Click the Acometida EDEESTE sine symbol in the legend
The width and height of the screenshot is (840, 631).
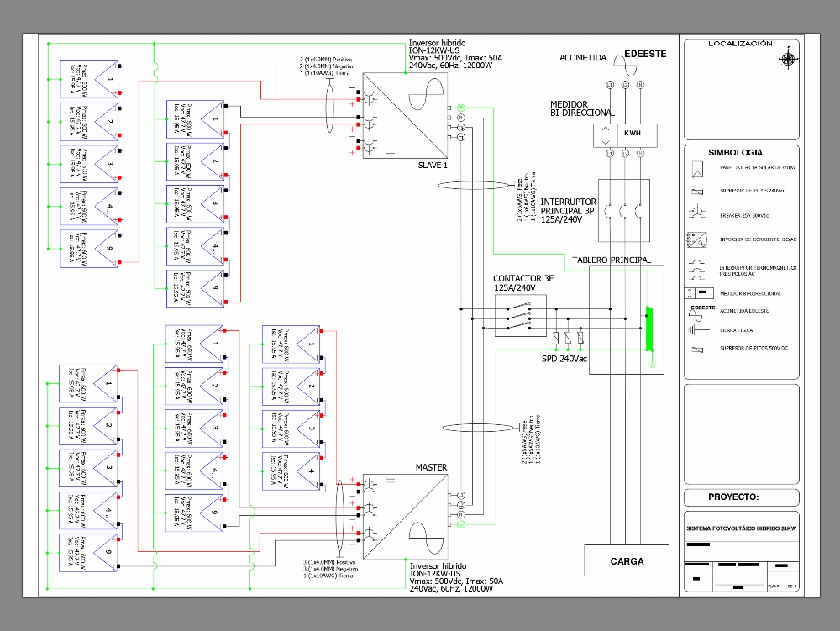pyautogui.click(x=695, y=316)
